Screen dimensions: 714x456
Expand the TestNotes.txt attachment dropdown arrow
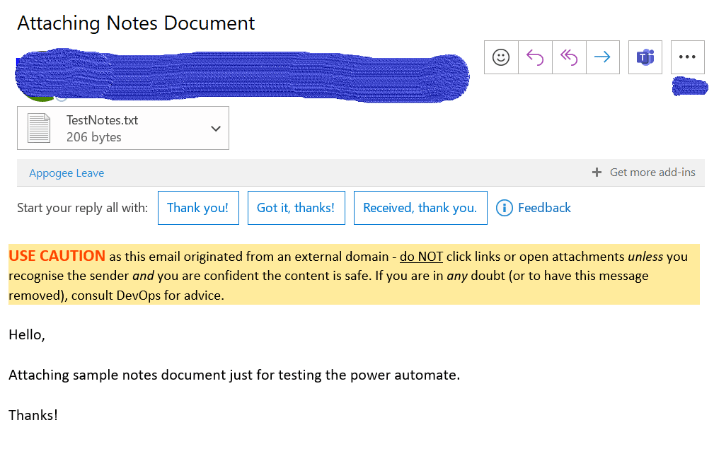point(215,128)
